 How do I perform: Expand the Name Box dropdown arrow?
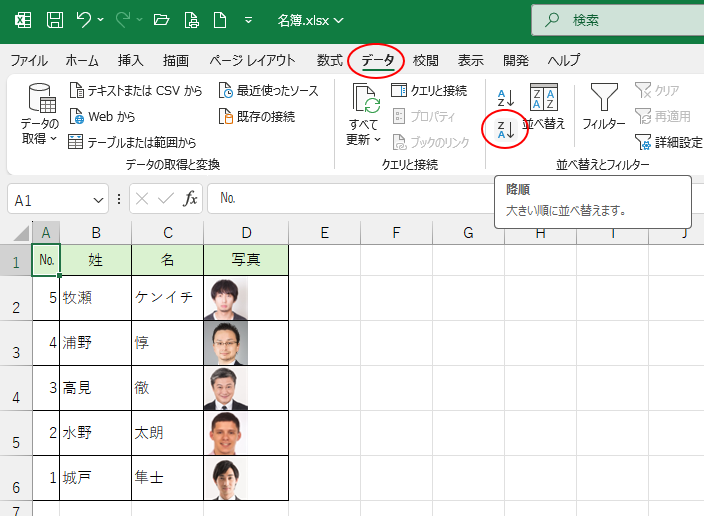[x=98, y=200]
